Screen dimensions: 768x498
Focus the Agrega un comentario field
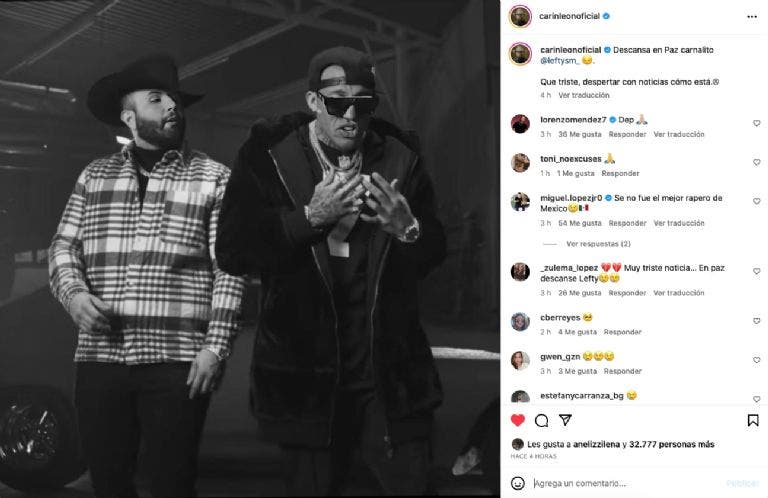click(627, 483)
